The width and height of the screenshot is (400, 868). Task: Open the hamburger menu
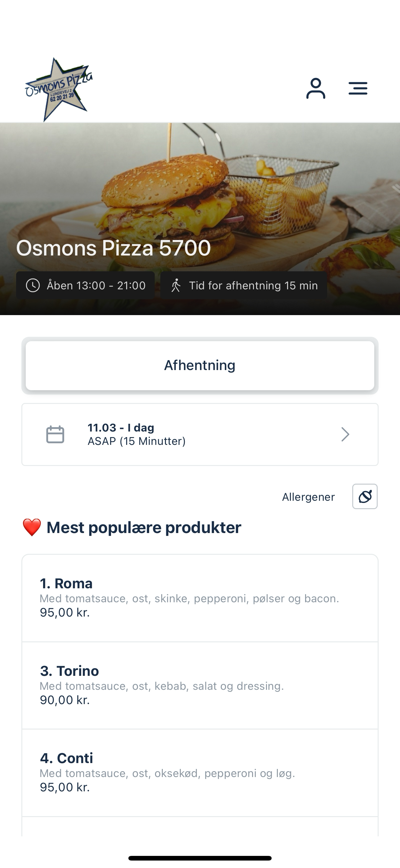tap(358, 88)
